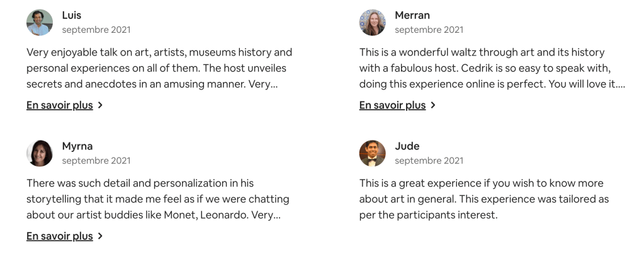Click Myrna's review mentioning Monet, Leonardo

[158, 199]
